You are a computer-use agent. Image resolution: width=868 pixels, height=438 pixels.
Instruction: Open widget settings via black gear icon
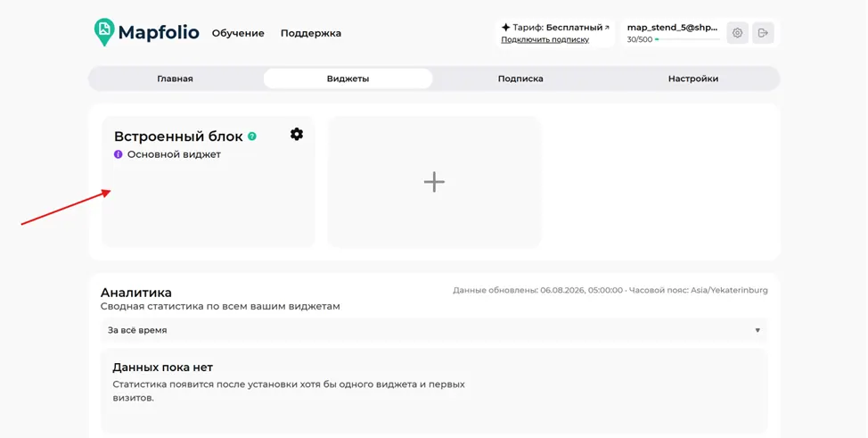pyautogui.click(x=297, y=134)
